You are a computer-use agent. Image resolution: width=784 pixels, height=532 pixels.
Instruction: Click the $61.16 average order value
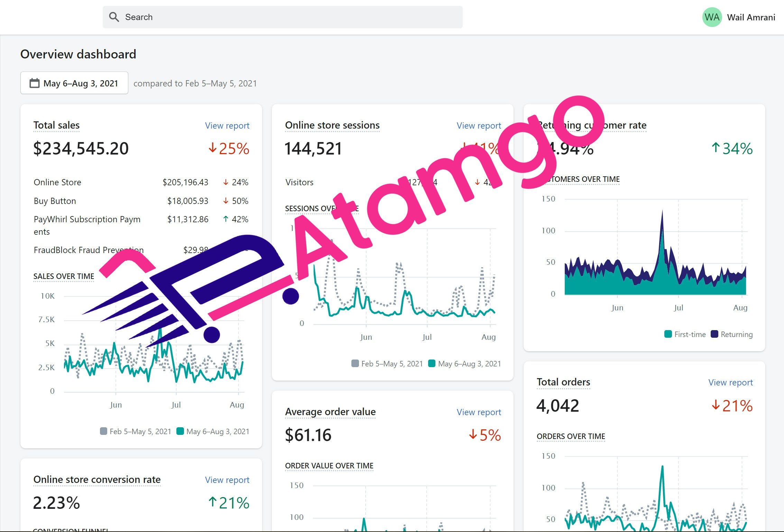coord(308,435)
